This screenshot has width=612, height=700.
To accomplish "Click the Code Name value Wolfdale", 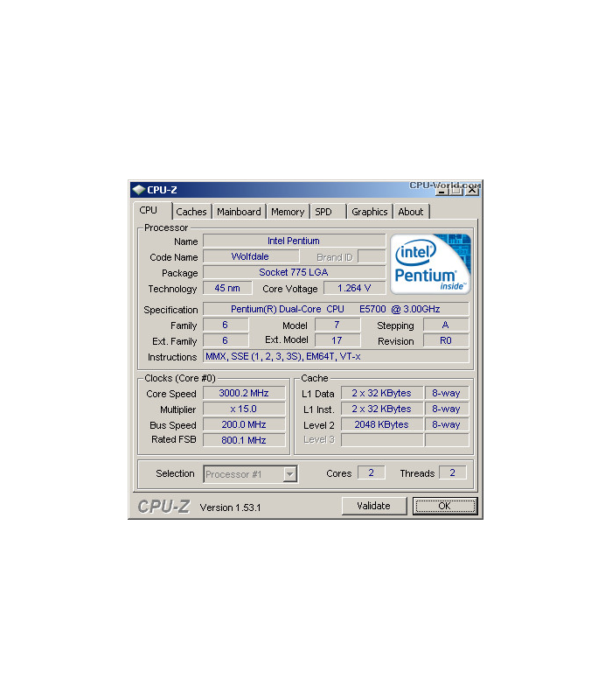I will click(x=251, y=256).
